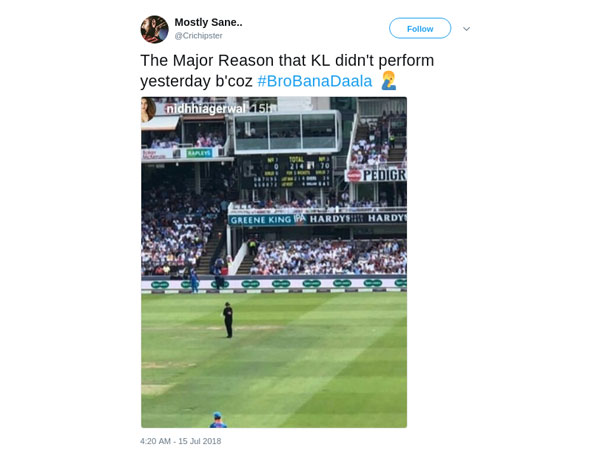Viewport: 600px width, 450px height.
Task: Click the Mostly Sane profile avatar
Action: pyautogui.click(x=154, y=29)
